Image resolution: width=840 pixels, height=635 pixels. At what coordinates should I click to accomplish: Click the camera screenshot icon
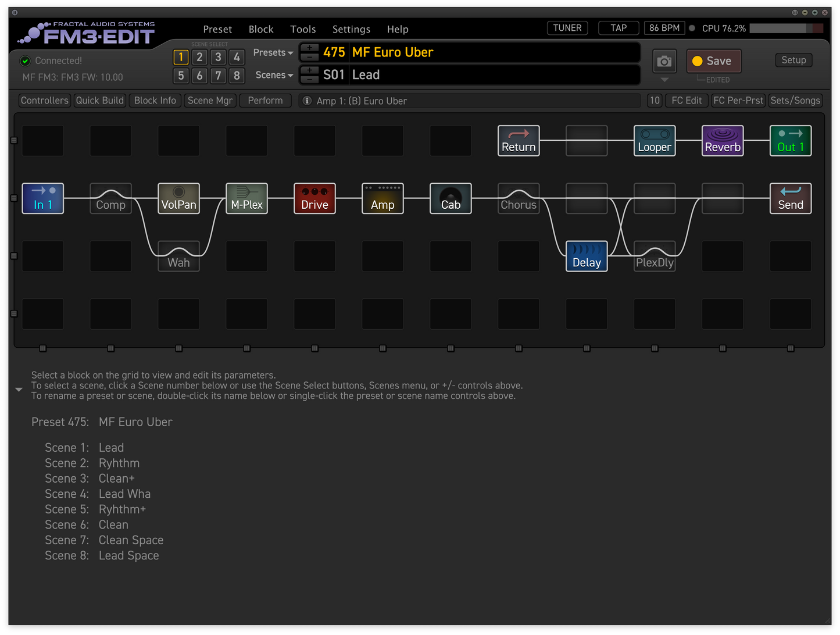(664, 61)
